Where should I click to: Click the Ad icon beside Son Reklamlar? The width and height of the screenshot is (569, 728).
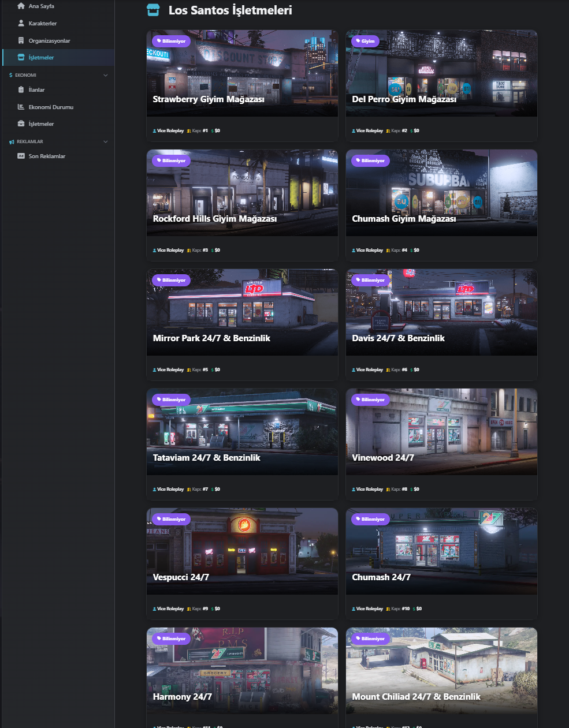(x=21, y=156)
